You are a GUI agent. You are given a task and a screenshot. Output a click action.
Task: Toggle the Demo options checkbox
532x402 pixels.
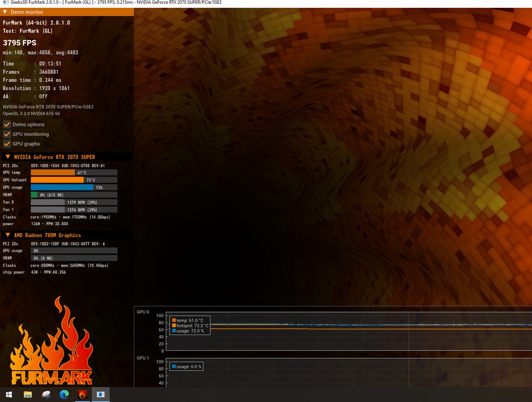(7, 124)
